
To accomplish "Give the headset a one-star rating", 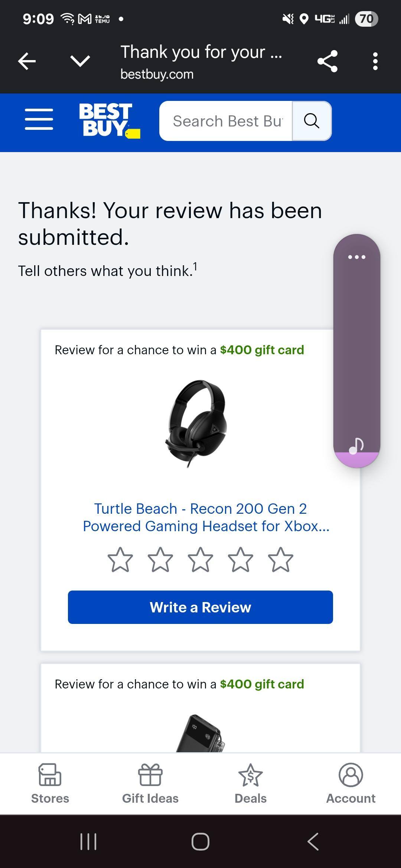I will (x=121, y=560).
